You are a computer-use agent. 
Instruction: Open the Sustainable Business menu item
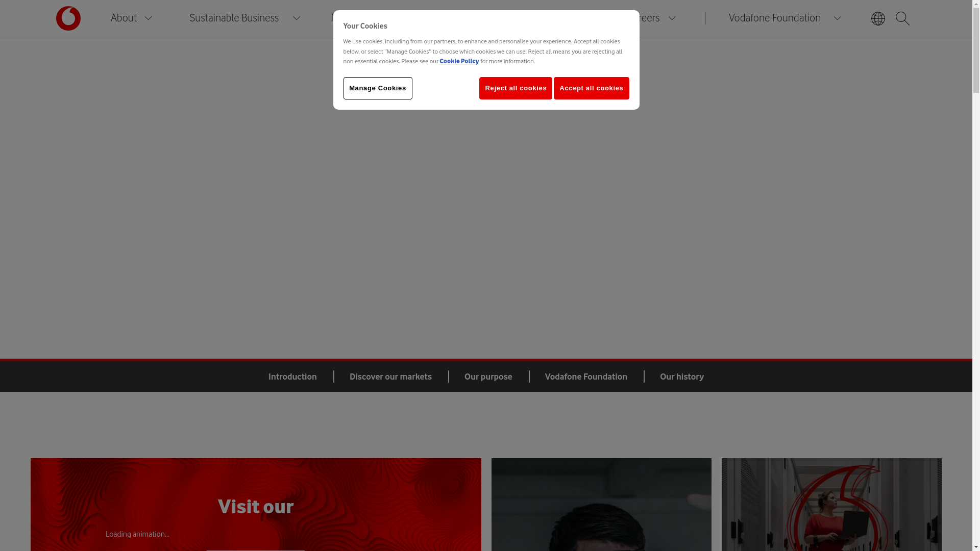point(234,18)
